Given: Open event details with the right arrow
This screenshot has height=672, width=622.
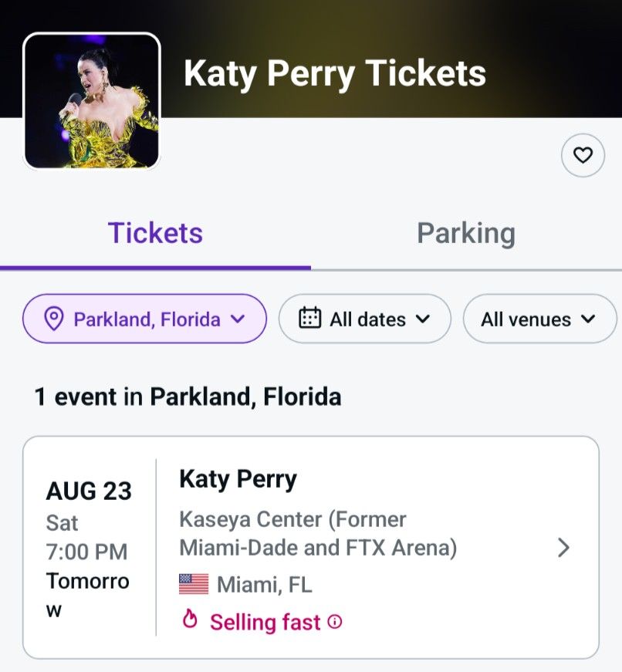Looking at the screenshot, I should [x=564, y=548].
